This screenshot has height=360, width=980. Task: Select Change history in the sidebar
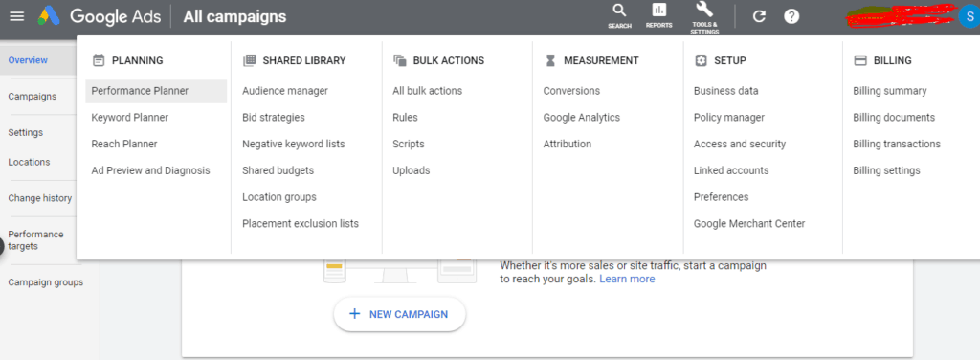(39, 198)
